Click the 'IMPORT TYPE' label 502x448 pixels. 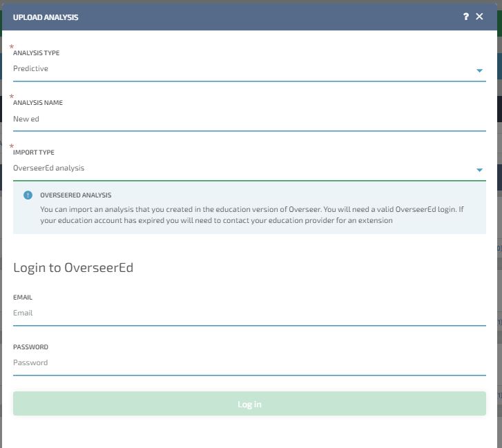coord(34,153)
